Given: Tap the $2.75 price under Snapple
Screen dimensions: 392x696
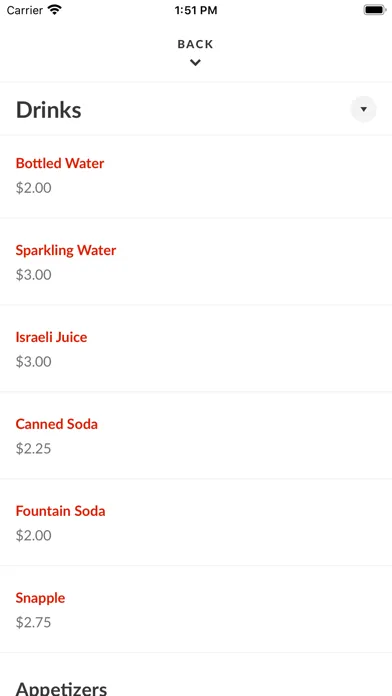Looking at the screenshot, I should (x=34, y=622).
